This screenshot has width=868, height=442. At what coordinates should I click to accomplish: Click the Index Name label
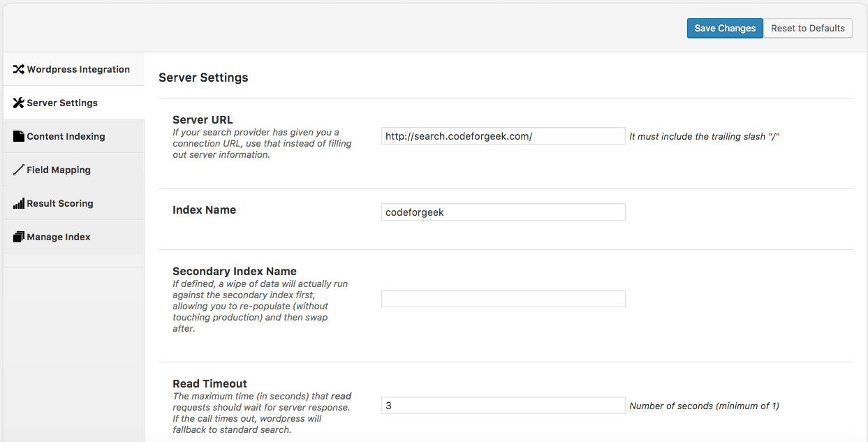(204, 209)
